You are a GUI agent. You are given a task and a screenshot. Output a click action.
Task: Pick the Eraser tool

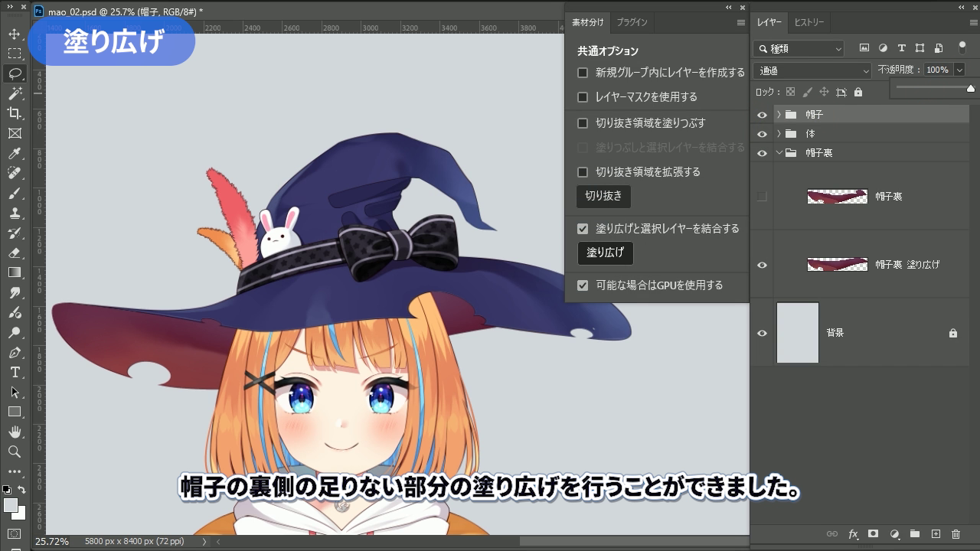click(15, 253)
